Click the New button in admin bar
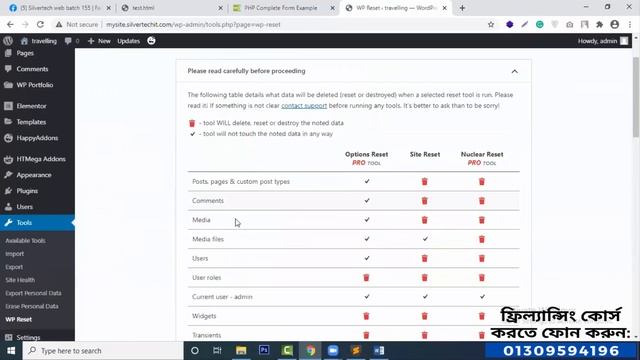Screen dimensions: 640x360 pyautogui.click(x=99, y=41)
